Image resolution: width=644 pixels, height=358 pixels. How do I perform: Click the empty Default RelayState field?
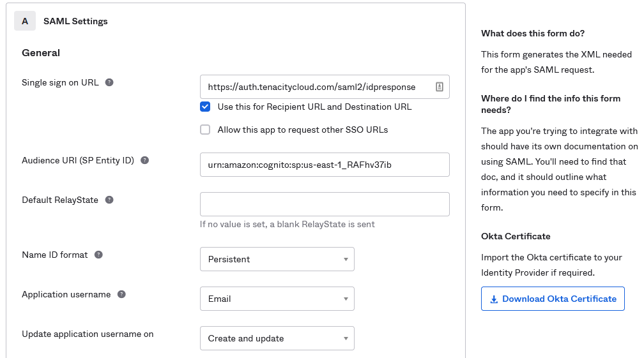click(x=325, y=204)
